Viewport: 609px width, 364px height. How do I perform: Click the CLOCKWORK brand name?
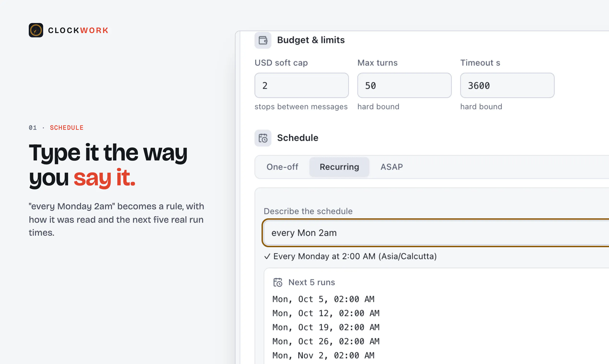coord(78,30)
